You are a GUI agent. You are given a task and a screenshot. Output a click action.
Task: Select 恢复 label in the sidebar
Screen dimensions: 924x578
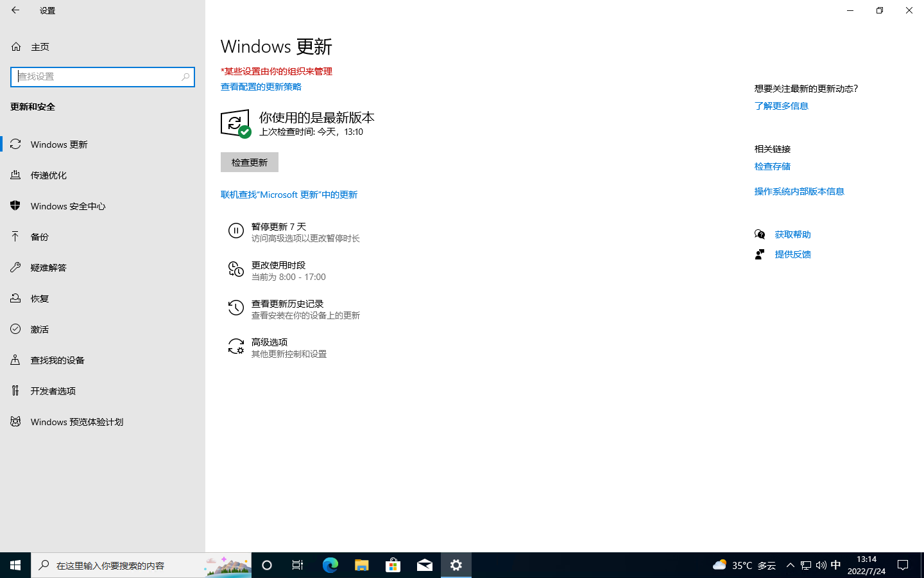(x=40, y=299)
